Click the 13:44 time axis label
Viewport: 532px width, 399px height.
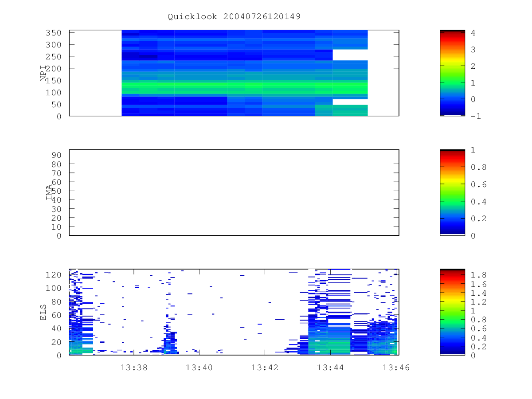click(x=330, y=368)
